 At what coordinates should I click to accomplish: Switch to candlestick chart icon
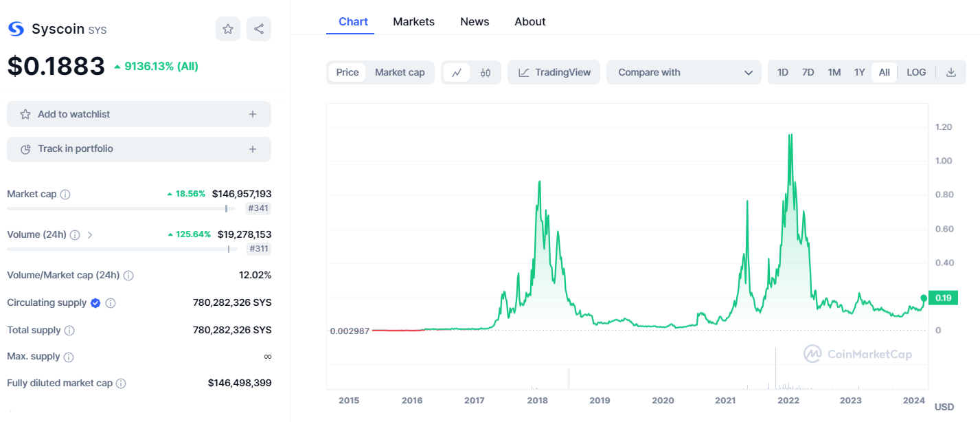pyautogui.click(x=486, y=72)
